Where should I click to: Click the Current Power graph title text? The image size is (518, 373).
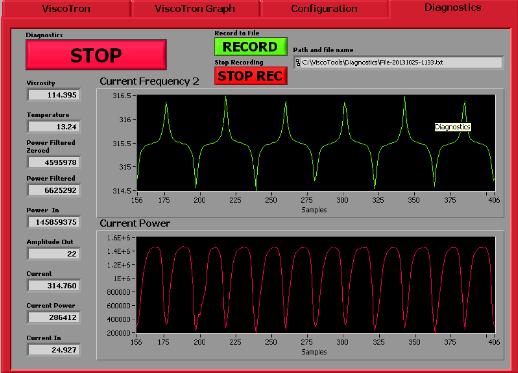[x=135, y=223]
